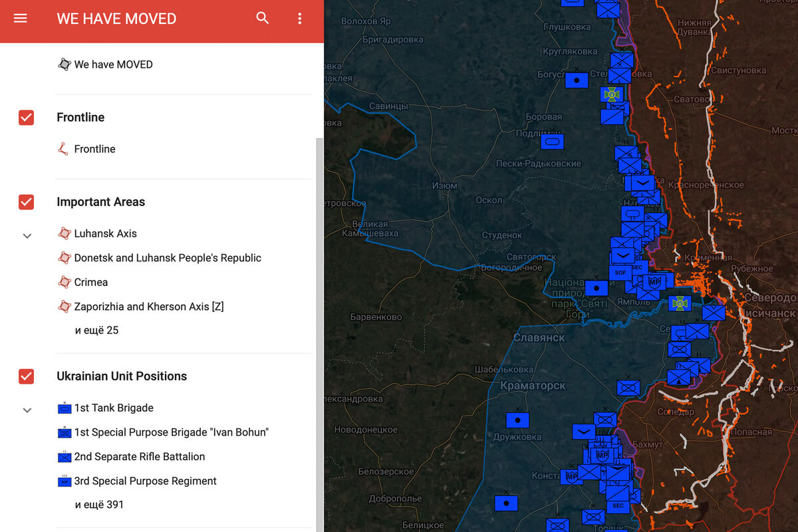Show more units via 'и ещё 391'
This screenshot has height=532, width=798.
(x=99, y=505)
